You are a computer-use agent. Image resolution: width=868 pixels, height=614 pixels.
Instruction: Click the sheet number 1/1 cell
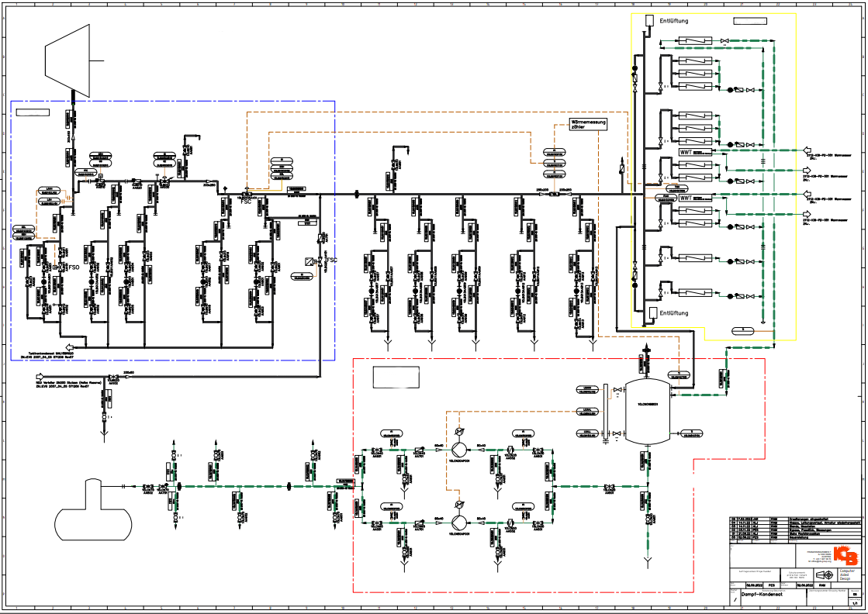tap(856, 603)
